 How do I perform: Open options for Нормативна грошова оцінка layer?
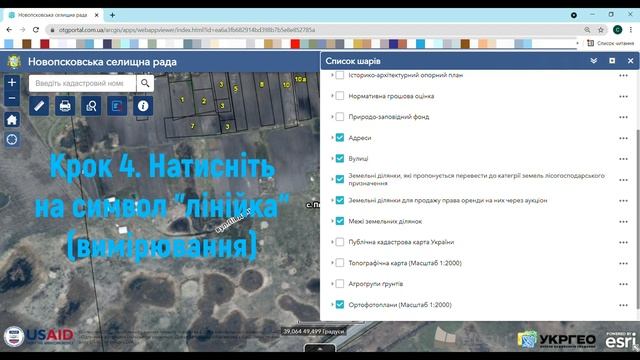[x=623, y=96]
